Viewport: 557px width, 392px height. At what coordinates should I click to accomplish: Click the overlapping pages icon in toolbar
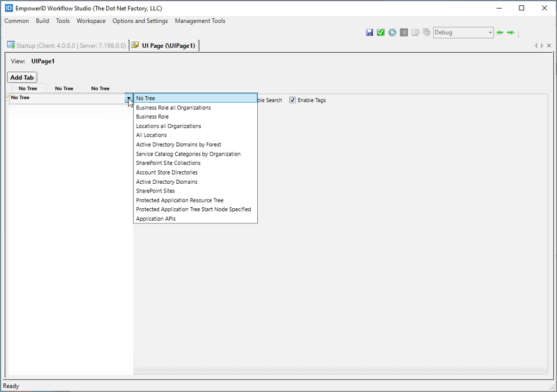click(x=415, y=33)
